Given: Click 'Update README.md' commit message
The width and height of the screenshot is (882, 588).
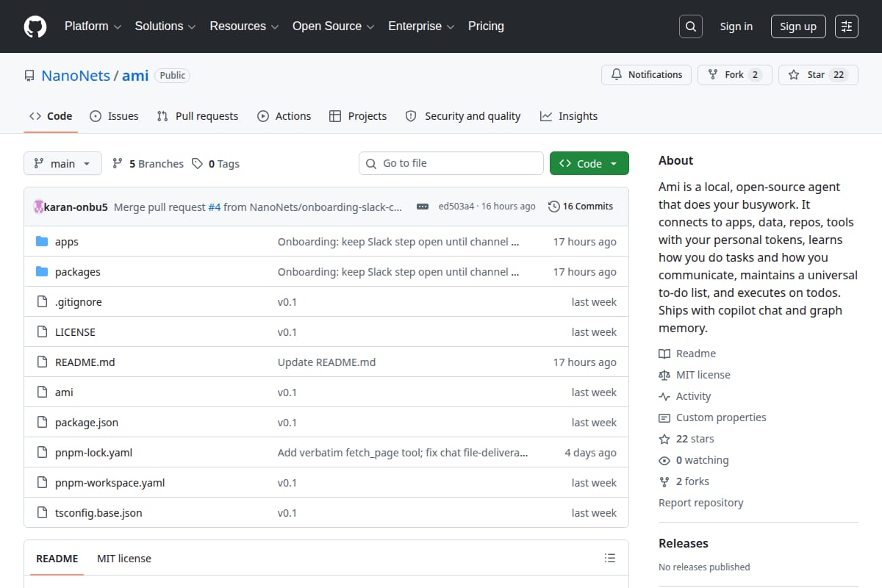Looking at the screenshot, I should [x=327, y=362].
